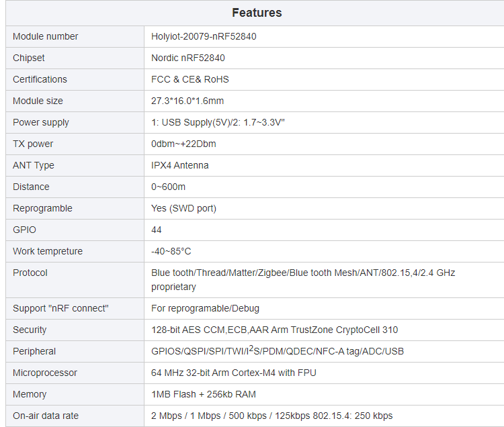This screenshot has width=504, height=427.
Task: Click the '0dbm~+22Dbm' value
Action: point(183,144)
